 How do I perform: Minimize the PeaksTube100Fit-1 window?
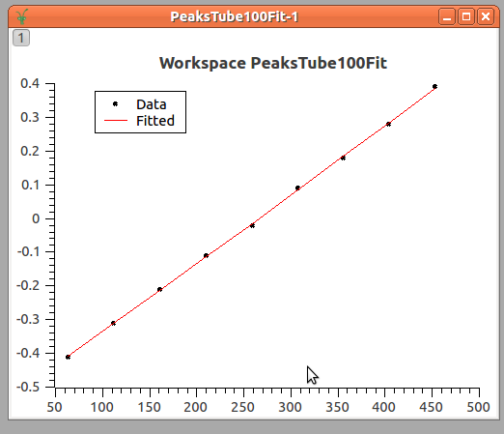click(447, 16)
